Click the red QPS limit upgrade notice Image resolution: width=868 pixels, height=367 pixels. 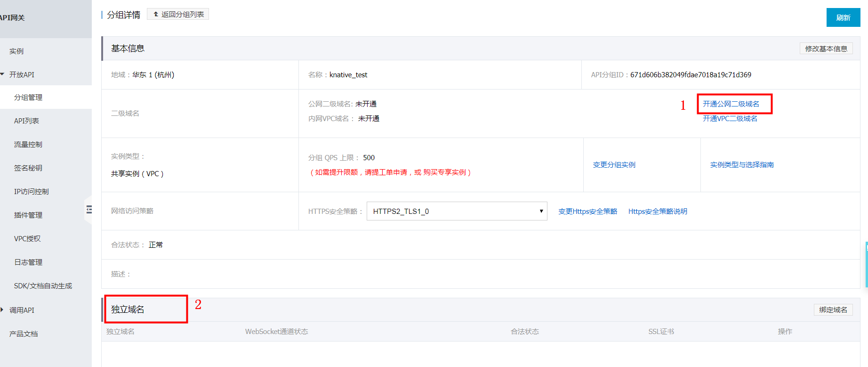390,172
